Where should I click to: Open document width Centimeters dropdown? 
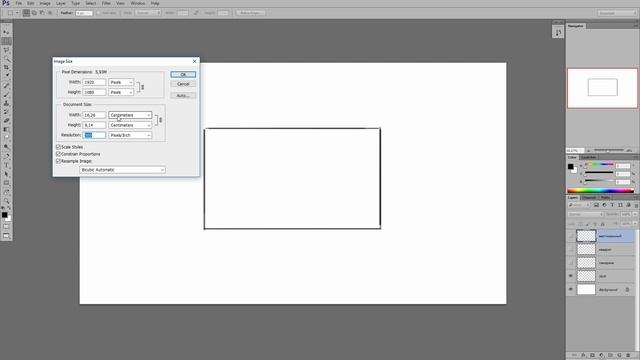(x=130, y=115)
